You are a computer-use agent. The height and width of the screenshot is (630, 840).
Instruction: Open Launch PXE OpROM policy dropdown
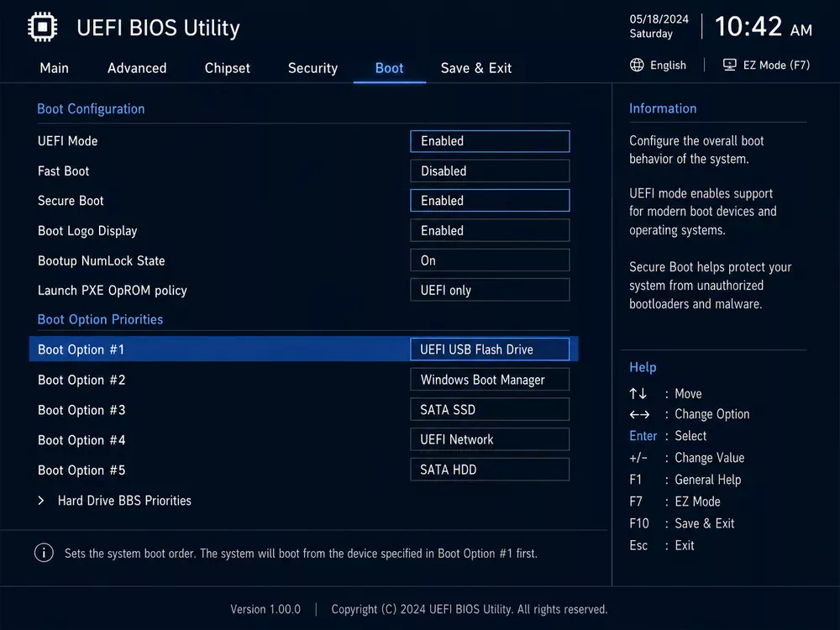(490, 290)
